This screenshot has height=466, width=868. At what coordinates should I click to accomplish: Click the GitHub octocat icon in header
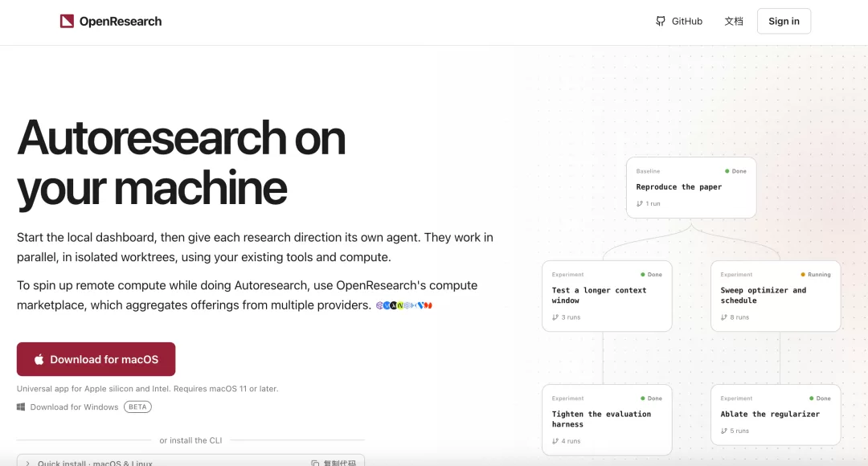[x=661, y=21]
